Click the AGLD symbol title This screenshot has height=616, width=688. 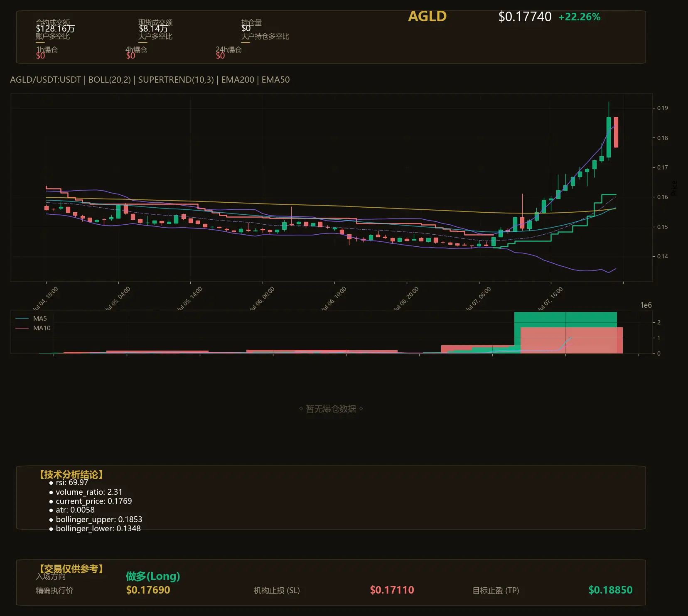pos(427,16)
